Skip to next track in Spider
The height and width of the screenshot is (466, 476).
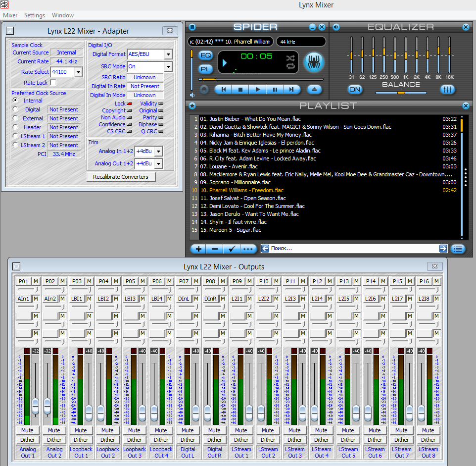point(292,90)
